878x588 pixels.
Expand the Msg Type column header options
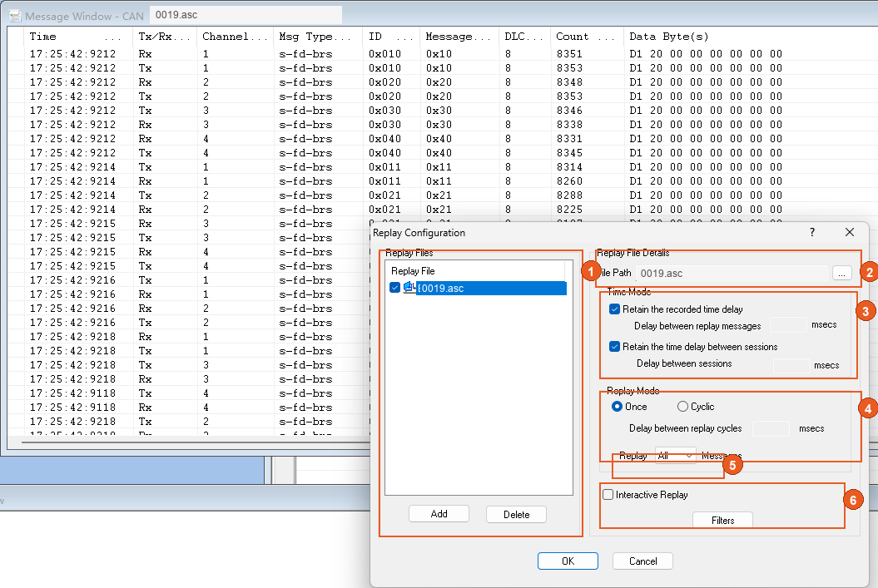[x=343, y=38]
